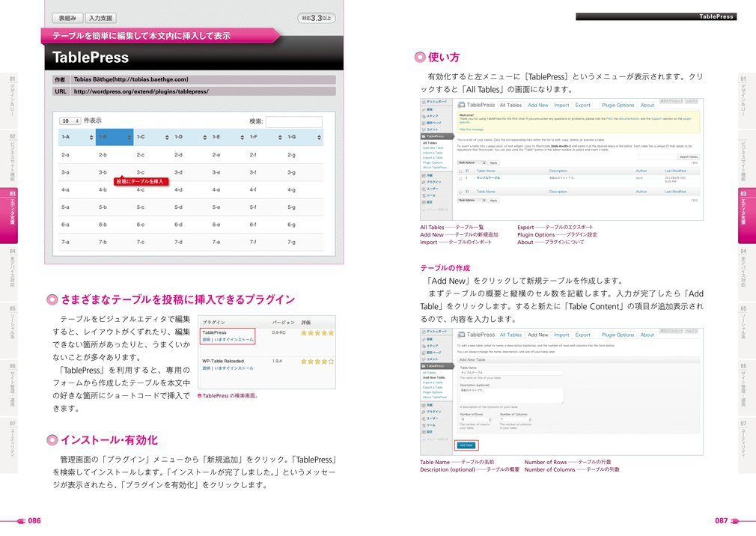Open ツール in Add New screenshot sidebar
756x536 pixels.
(429, 425)
